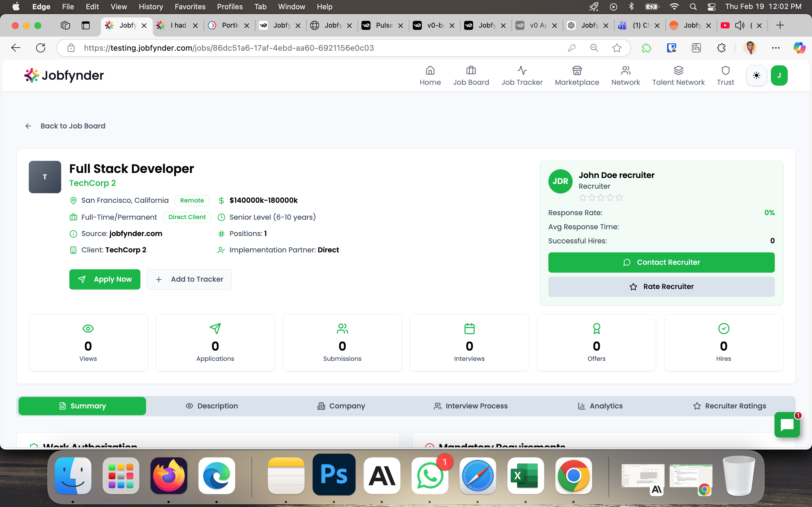The width and height of the screenshot is (812, 507).
Task: Go to Talent Network layers icon
Action: (x=678, y=70)
